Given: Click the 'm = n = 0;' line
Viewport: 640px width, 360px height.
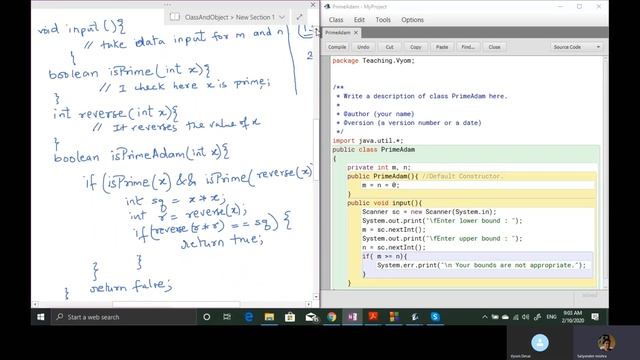Looking at the screenshot, I should click(x=380, y=185).
